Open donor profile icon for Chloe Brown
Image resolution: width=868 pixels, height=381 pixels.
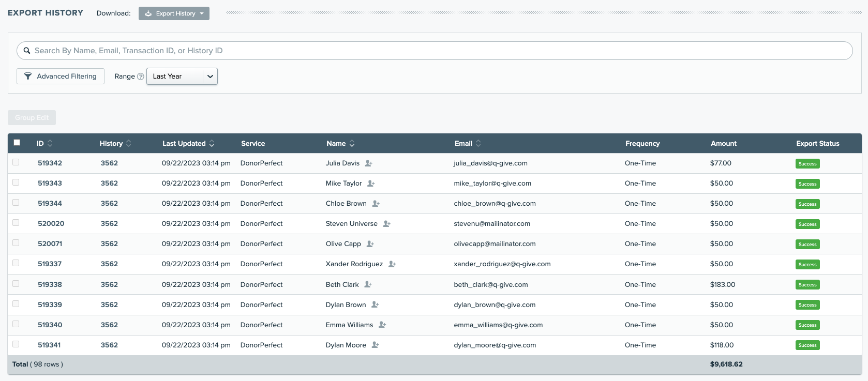coord(376,204)
